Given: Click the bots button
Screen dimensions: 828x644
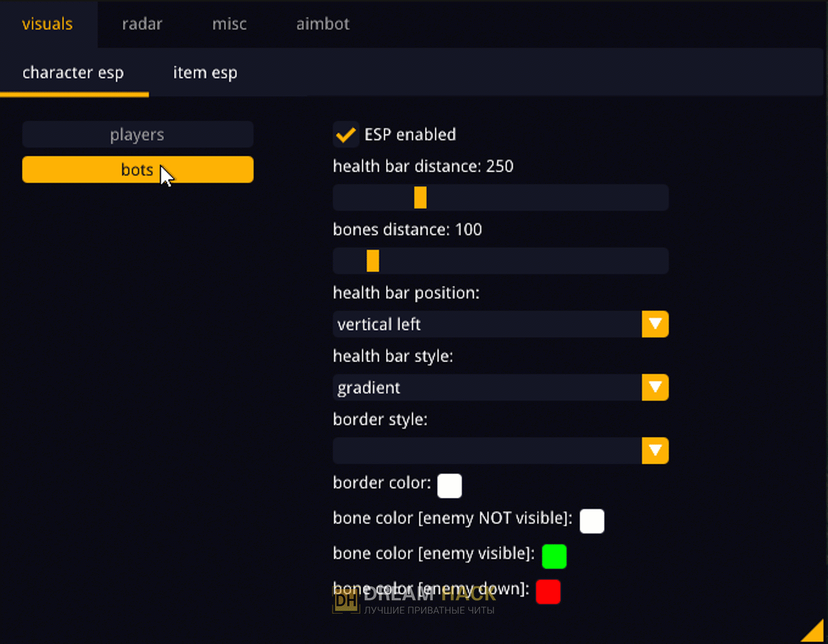Looking at the screenshot, I should pyautogui.click(x=137, y=169).
